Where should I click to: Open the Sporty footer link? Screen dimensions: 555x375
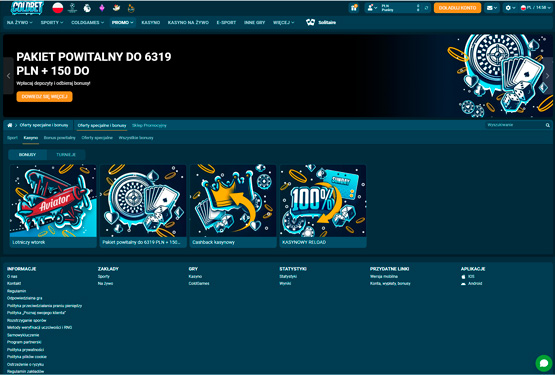pos(104,276)
